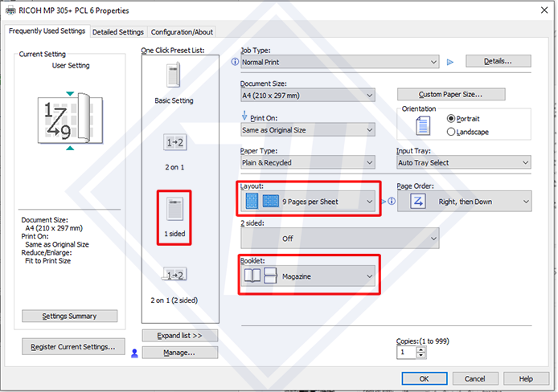This screenshot has width=558, height=392.
Task: Click the blue arrow beside Job Type
Action: [x=450, y=62]
